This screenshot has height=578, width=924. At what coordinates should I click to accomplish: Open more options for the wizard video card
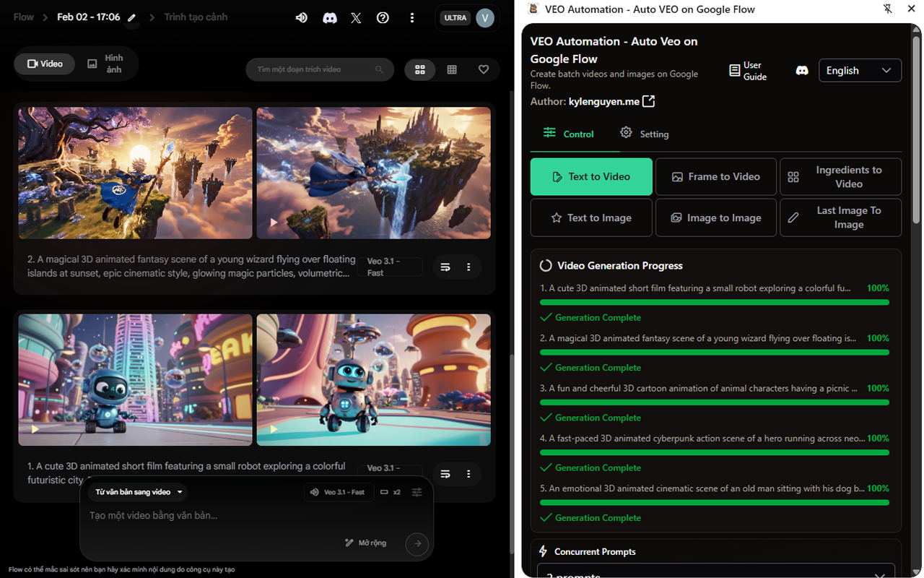(468, 267)
